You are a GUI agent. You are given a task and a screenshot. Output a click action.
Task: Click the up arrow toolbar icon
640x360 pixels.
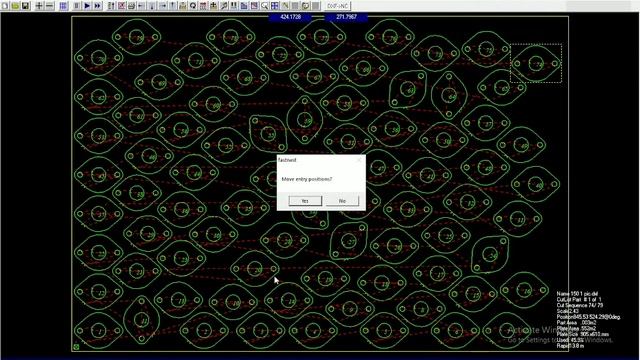172,6
